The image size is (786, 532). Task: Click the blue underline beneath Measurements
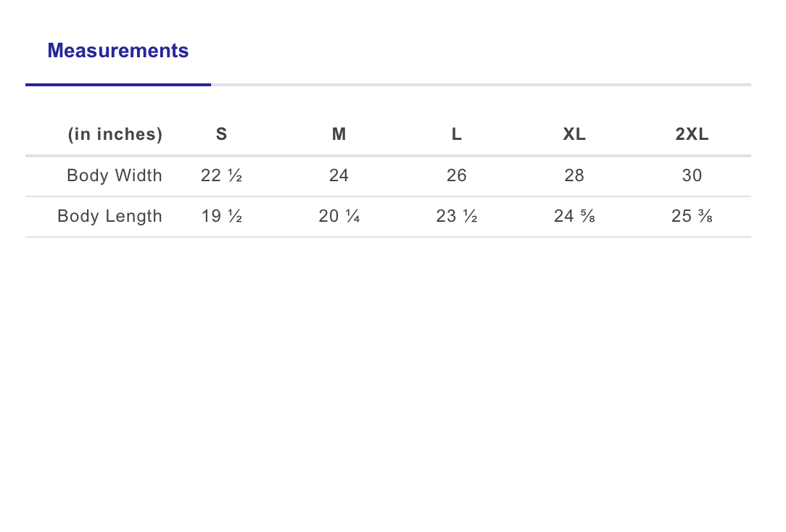[118, 85]
